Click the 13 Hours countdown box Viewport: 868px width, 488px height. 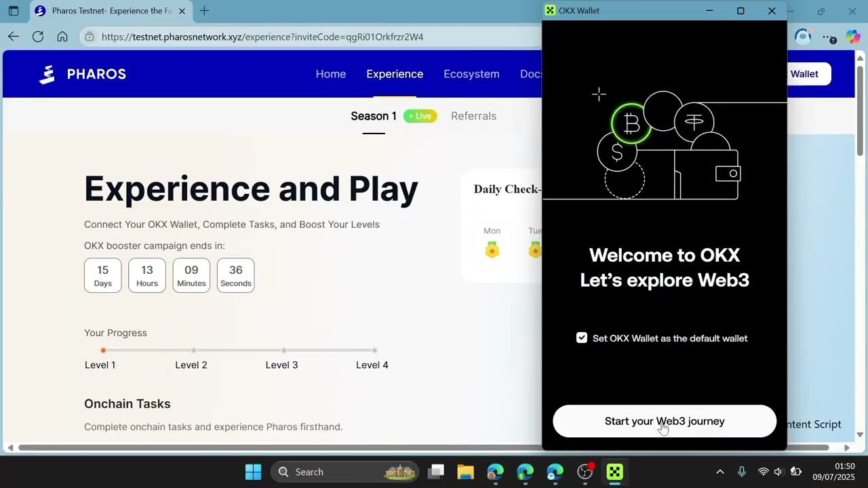pyautogui.click(x=147, y=275)
